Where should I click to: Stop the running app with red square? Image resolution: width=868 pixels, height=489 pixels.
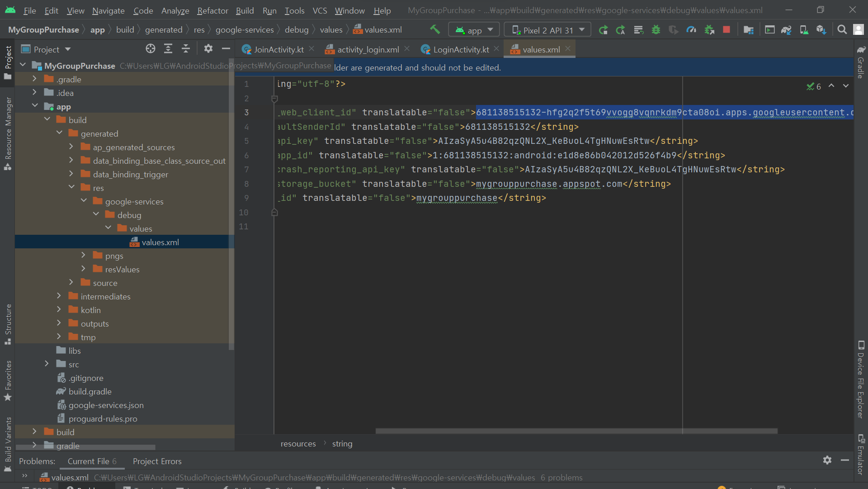tap(726, 30)
